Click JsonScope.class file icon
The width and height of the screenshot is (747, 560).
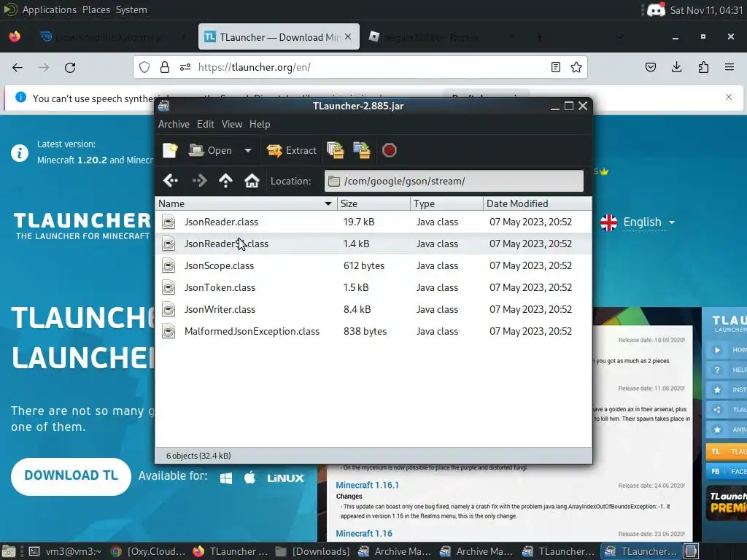[169, 265]
